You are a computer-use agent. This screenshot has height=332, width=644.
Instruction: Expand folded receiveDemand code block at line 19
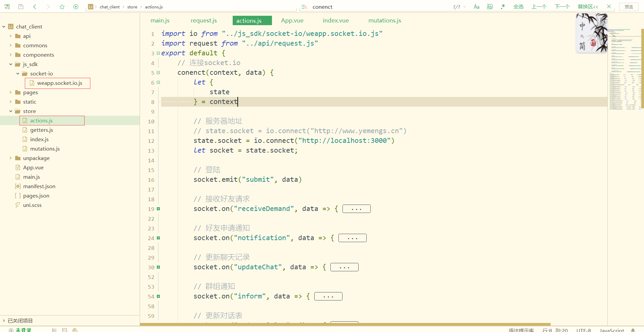click(356, 209)
